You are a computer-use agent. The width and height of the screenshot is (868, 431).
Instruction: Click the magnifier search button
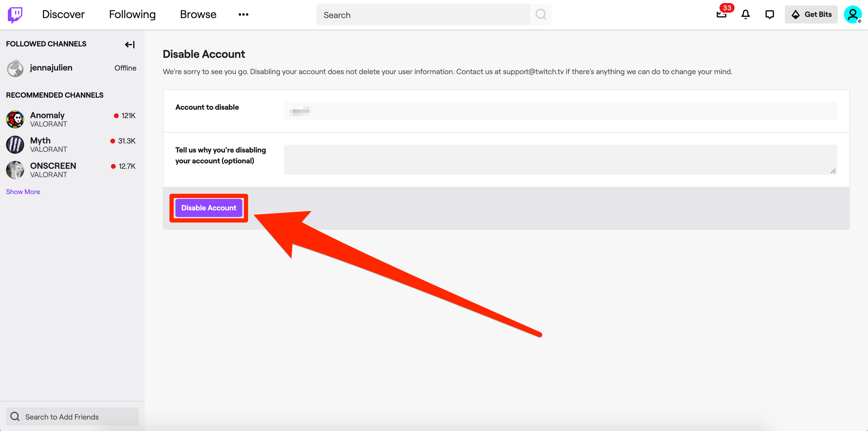coord(541,14)
